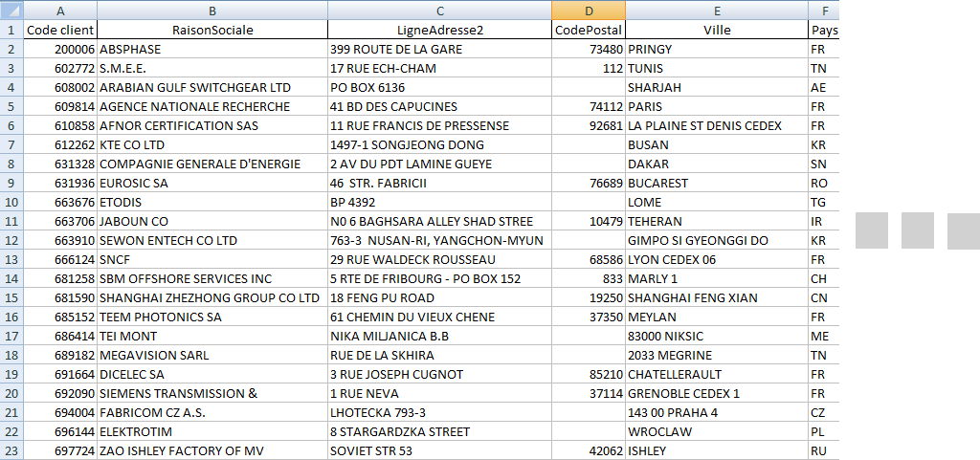Click the LigneAdresse2 header cell
This screenshot has width=980, height=460.
(439, 30)
